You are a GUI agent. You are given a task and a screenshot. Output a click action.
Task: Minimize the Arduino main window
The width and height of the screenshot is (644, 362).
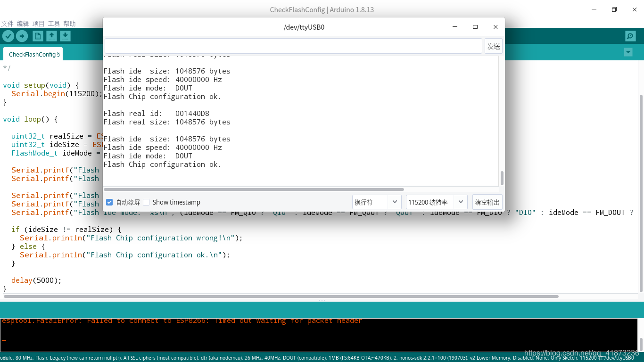(594, 9)
